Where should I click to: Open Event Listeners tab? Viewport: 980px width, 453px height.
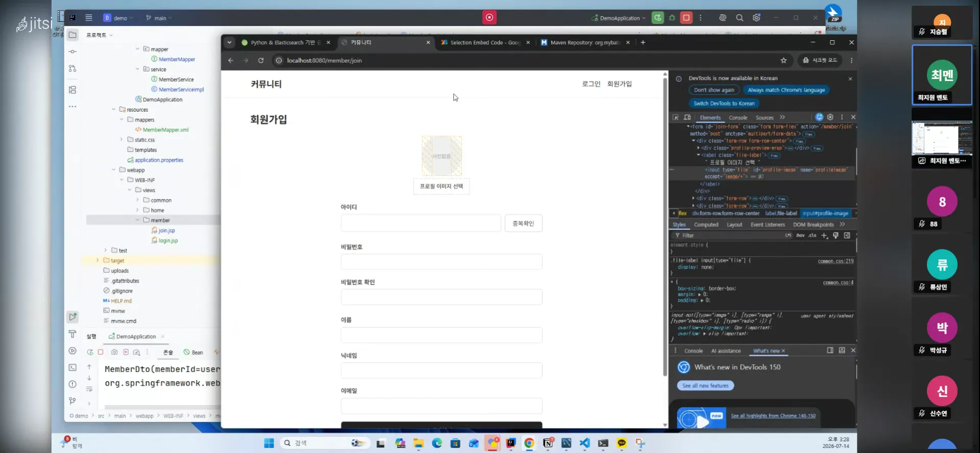click(768, 225)
